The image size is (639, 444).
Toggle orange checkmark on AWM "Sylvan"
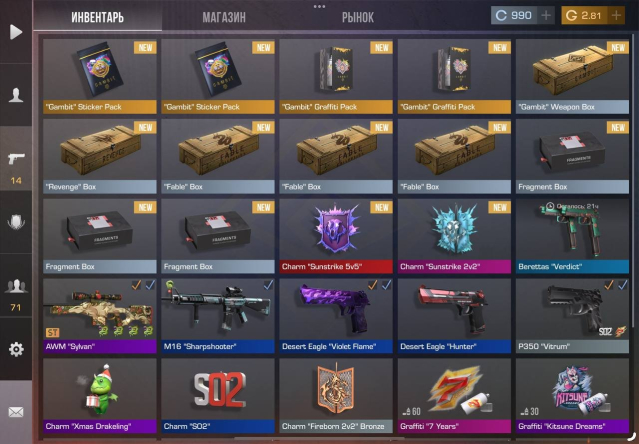136,285
